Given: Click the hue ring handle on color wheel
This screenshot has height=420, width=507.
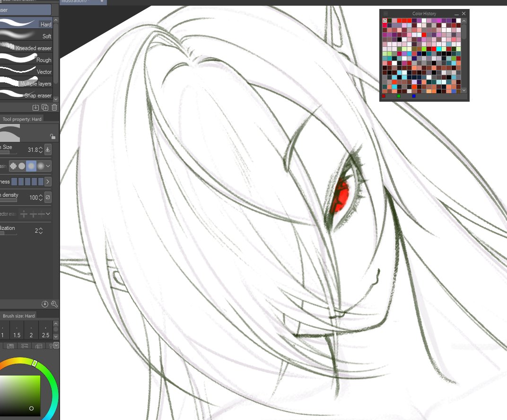Looking at the screenshot, I should 35,363.
